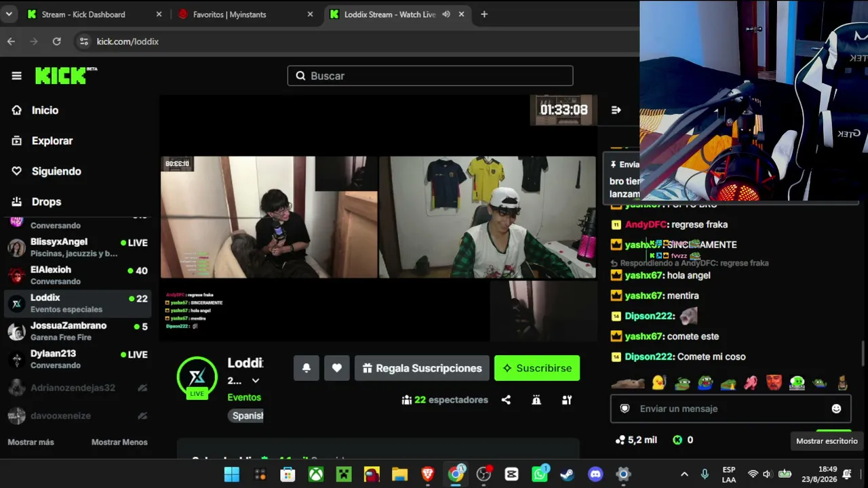Focus the Buscar search field
Viewport: 868px width, 488px height.
pos(430,76)
